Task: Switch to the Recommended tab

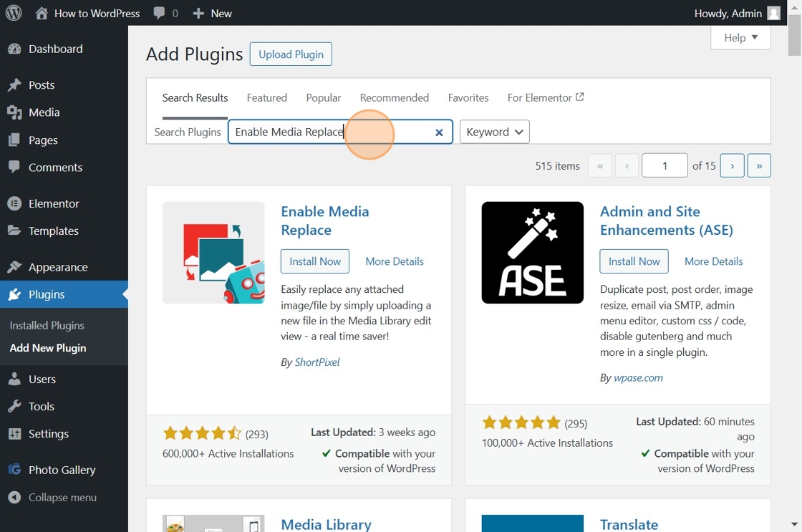Action: click(x=395, y=97)
